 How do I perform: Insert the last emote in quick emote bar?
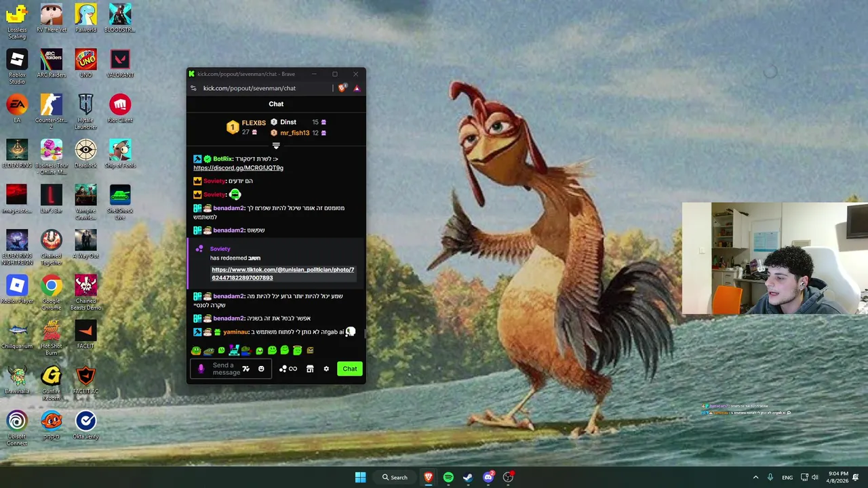pos(310,350)
